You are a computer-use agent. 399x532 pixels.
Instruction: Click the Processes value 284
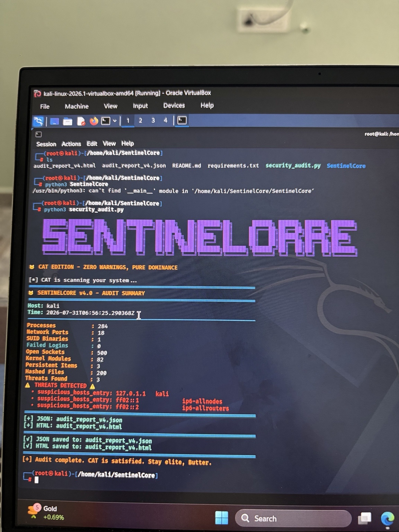pyautogui.click(x=103, y=326)
